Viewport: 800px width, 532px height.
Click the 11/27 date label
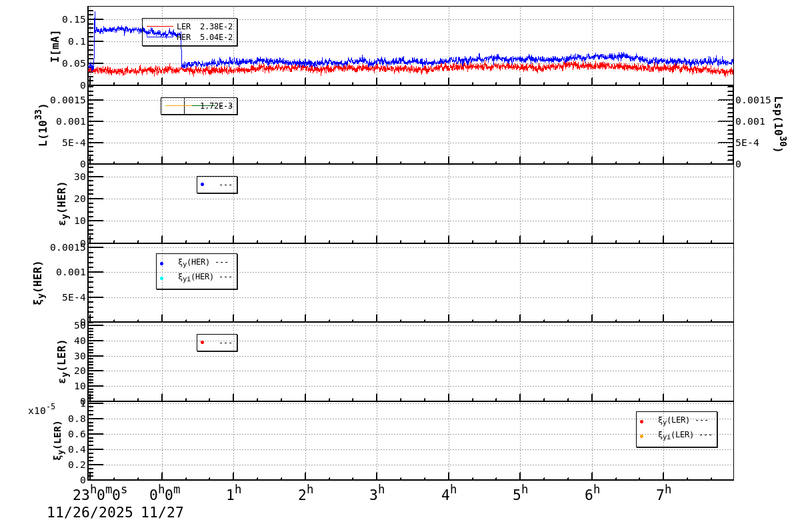click(162, 513)
